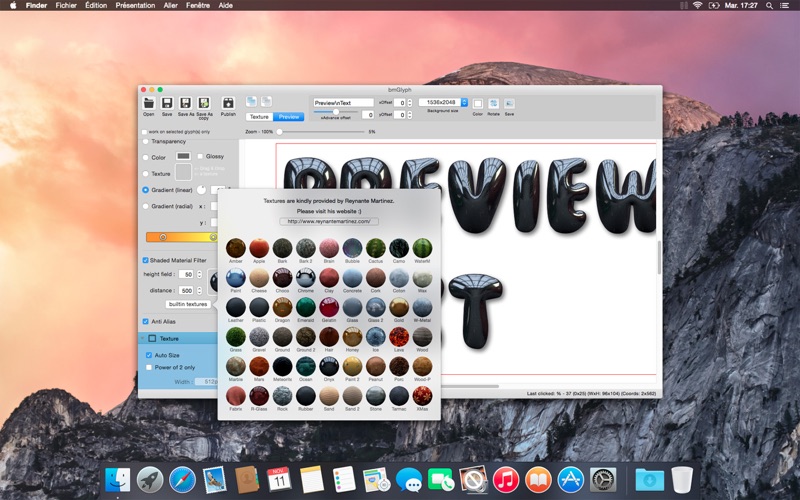Disable the Shaded Material Filter checkbox
Viewport: 800px width, 500px height.
[x=145, y=260]
